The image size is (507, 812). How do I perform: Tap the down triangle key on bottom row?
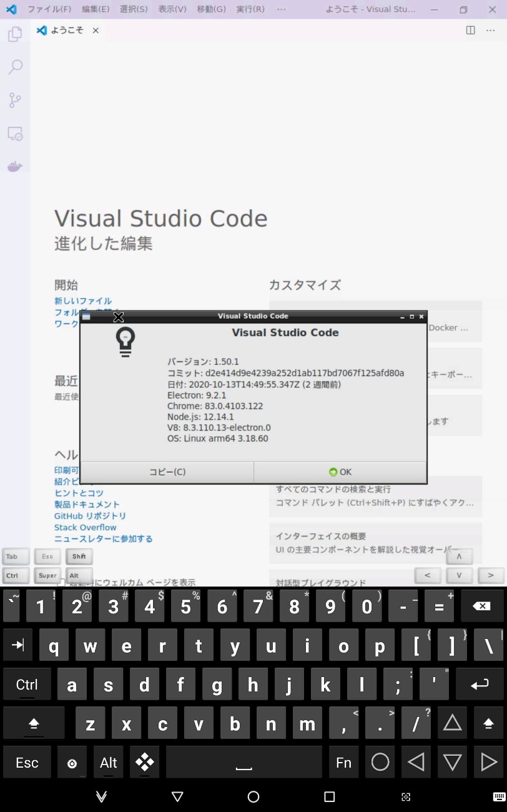pyautogui.click(x=452, y=762)
